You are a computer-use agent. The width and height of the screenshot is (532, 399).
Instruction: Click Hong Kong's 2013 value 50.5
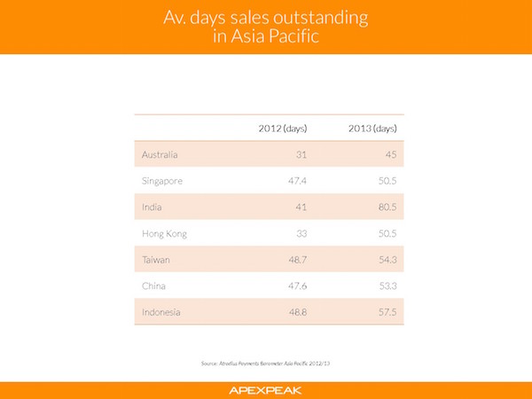(x=387, y=233)
